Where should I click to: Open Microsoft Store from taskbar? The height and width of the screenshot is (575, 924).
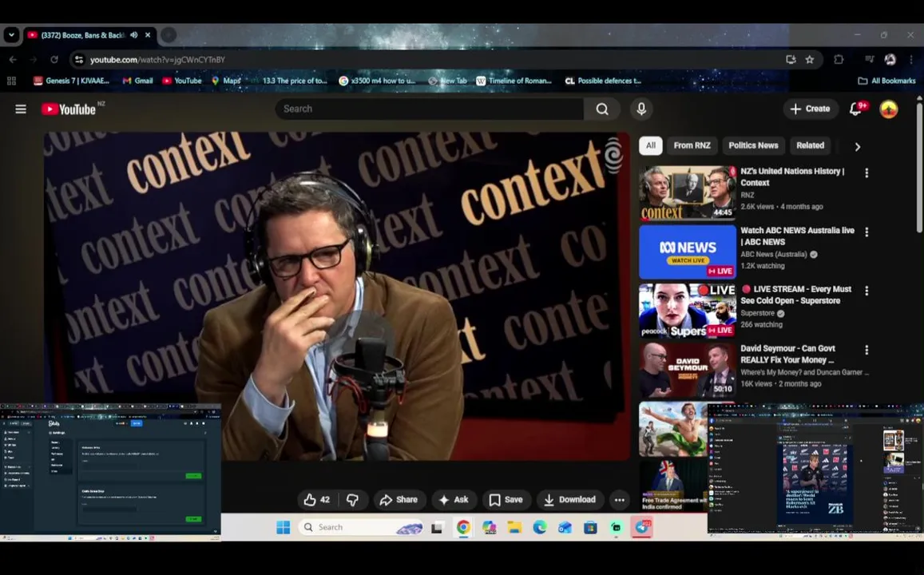[x=590, y=527]
